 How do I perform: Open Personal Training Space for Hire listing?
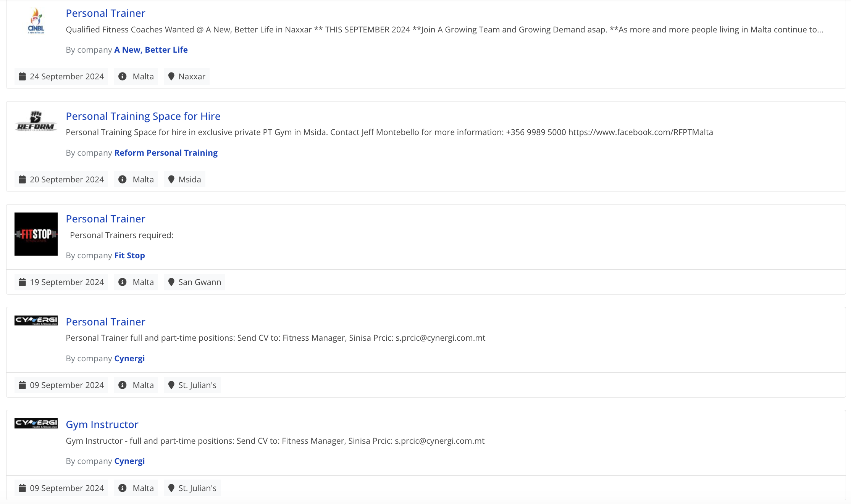point(143,116)
